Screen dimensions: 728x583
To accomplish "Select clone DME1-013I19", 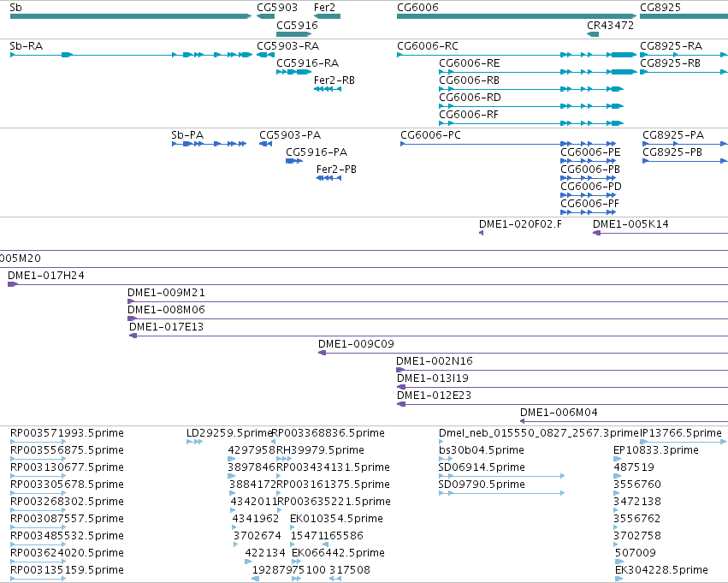I will tap(433, 379).
